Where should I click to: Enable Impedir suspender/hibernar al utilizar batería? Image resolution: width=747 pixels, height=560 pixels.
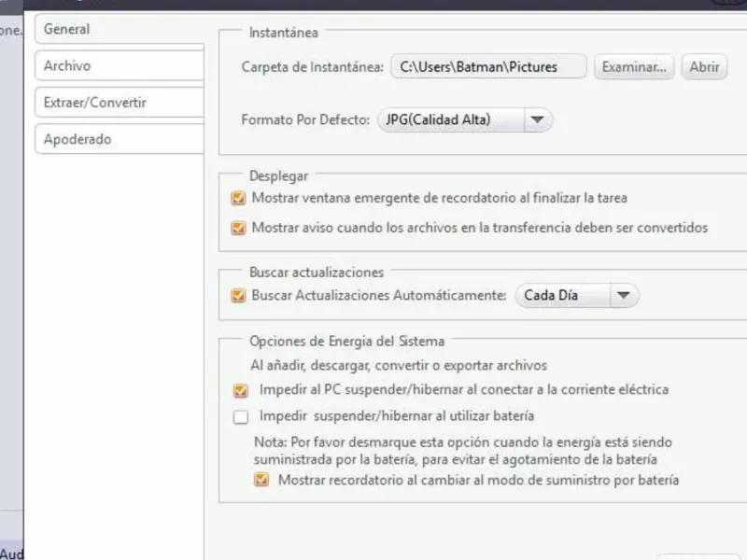[x=241, y=416]
